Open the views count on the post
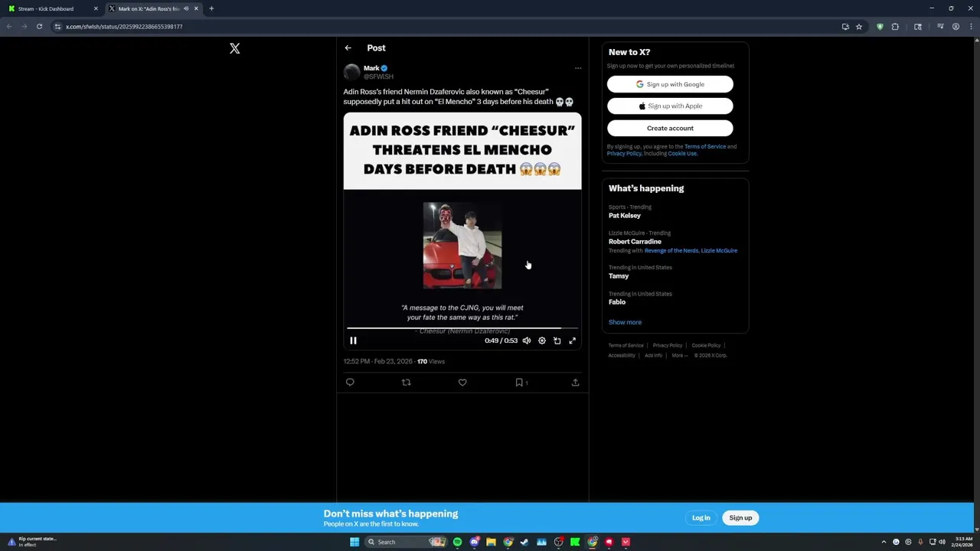The image size is (980, 551). tap(431, 361)
